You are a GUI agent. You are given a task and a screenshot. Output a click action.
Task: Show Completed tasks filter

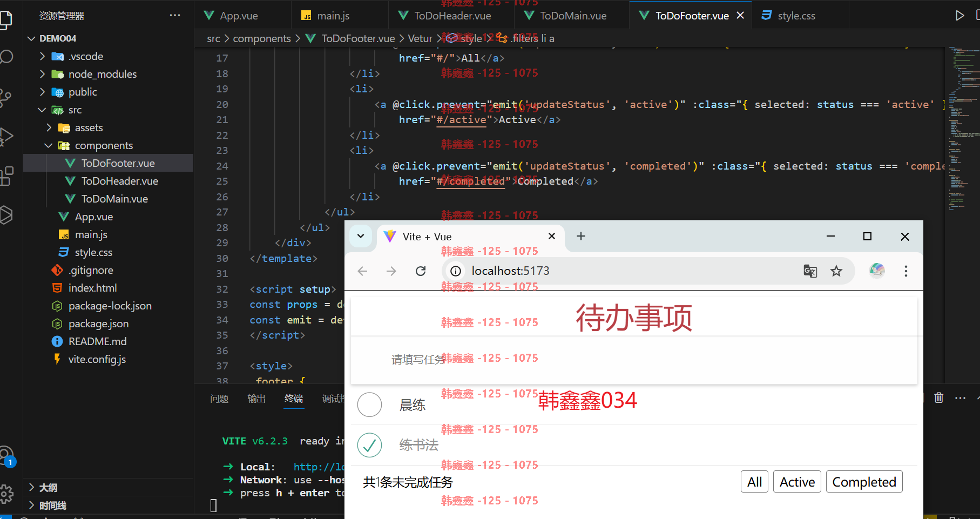pos(864,482)
